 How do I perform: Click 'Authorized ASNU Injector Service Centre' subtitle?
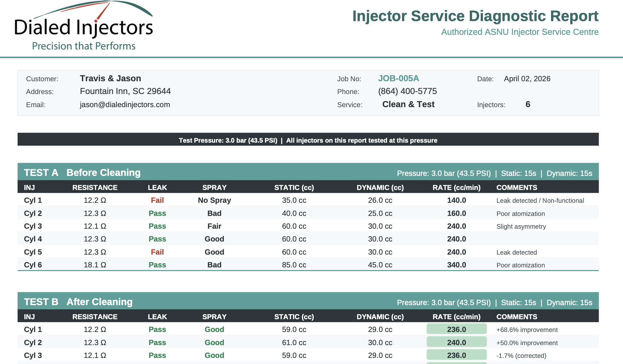pos(520,32)
